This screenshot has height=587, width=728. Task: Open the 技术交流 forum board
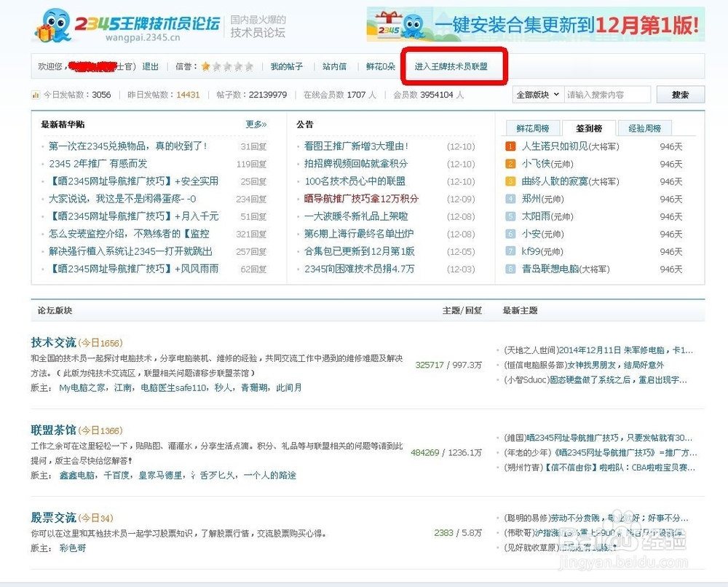[x=53, y=342]
